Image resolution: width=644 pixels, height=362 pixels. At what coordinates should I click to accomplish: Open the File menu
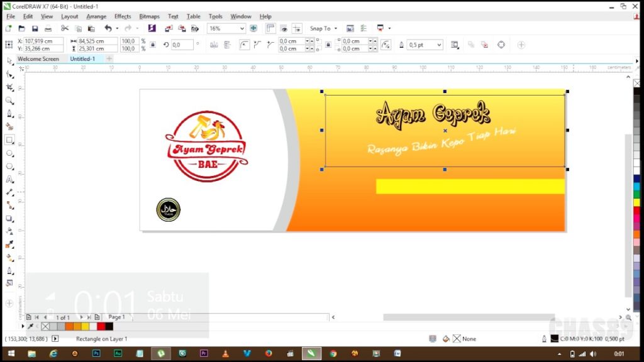[11, 16]
